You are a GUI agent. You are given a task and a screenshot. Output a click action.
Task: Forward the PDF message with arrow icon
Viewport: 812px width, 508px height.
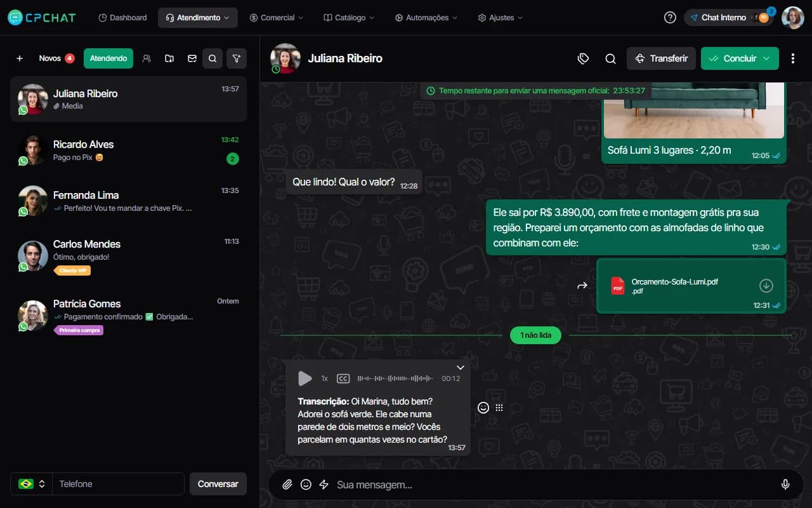582,286
